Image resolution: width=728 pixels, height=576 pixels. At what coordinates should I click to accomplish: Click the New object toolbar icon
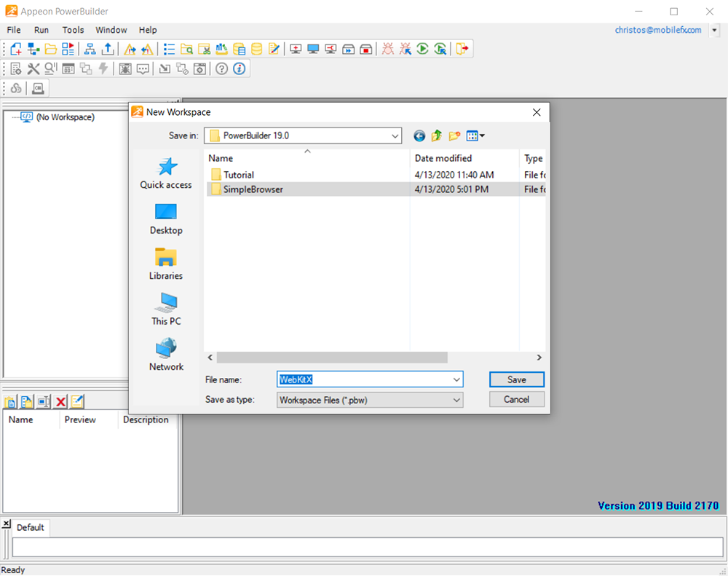coord(16,49)
